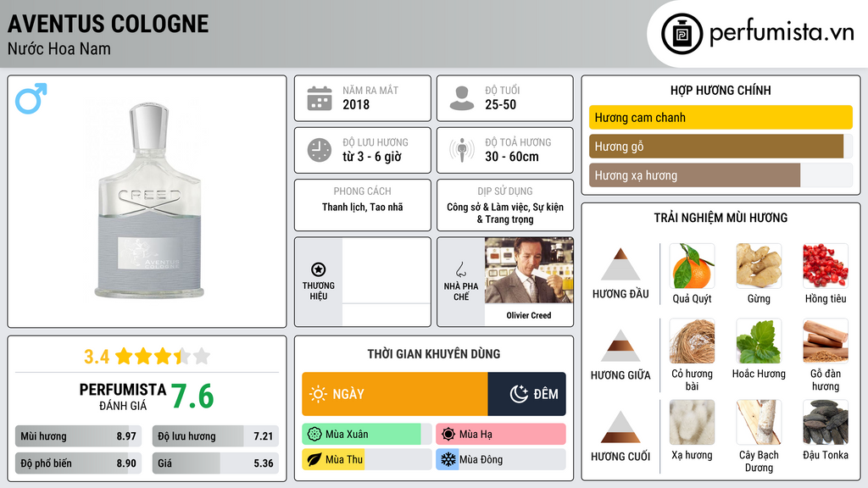The height and width of the screenshot is (488, 868).
Task: Click the Độ lưu hương 7.21 score bar
Action: 215,436
